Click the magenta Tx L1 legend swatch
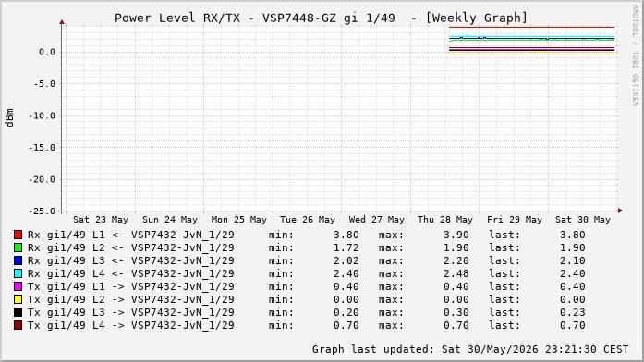Screen dimensions: 644x362 [x=18, y=286]
